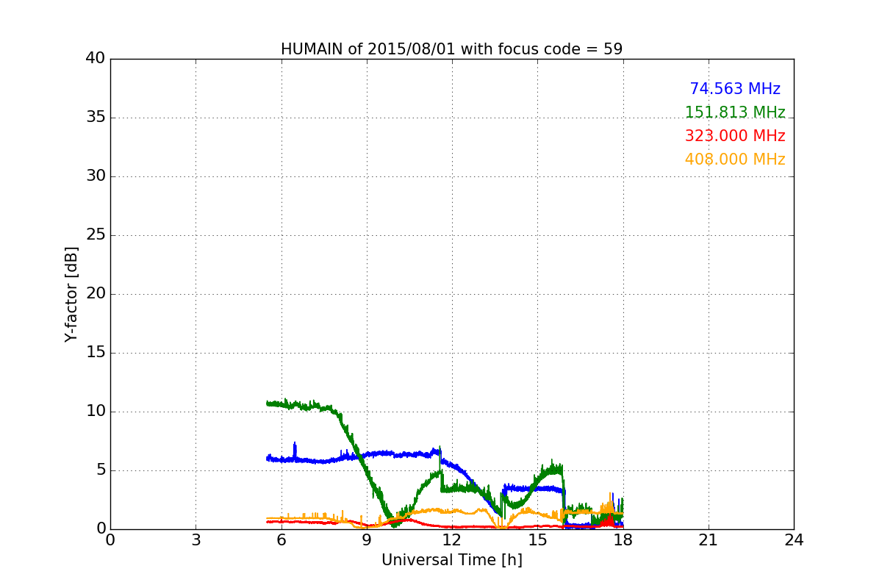This screenshot has height=588, width=882.
Task: Click x-axis tick label 24
Action: (x=794, y=540)
